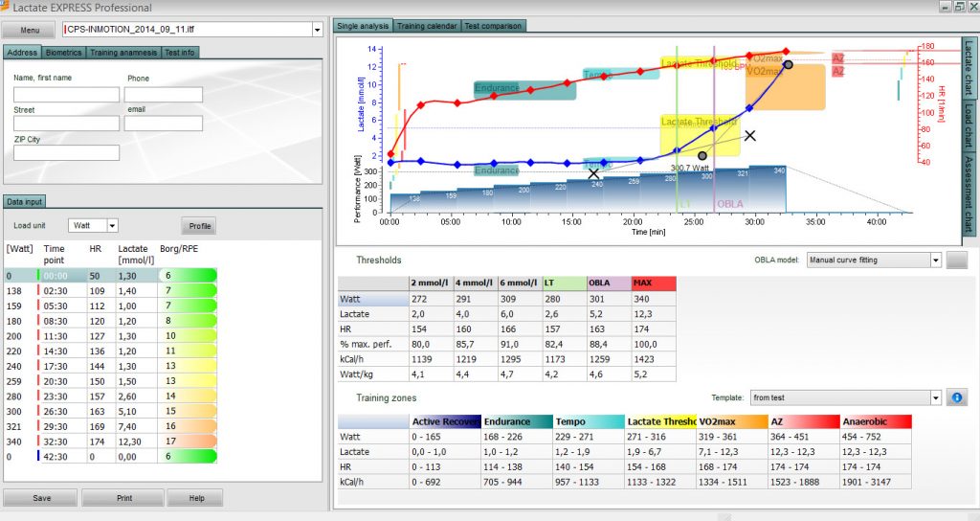
Task: Switch to the Training calendar tab
Action: pos(428,26)
